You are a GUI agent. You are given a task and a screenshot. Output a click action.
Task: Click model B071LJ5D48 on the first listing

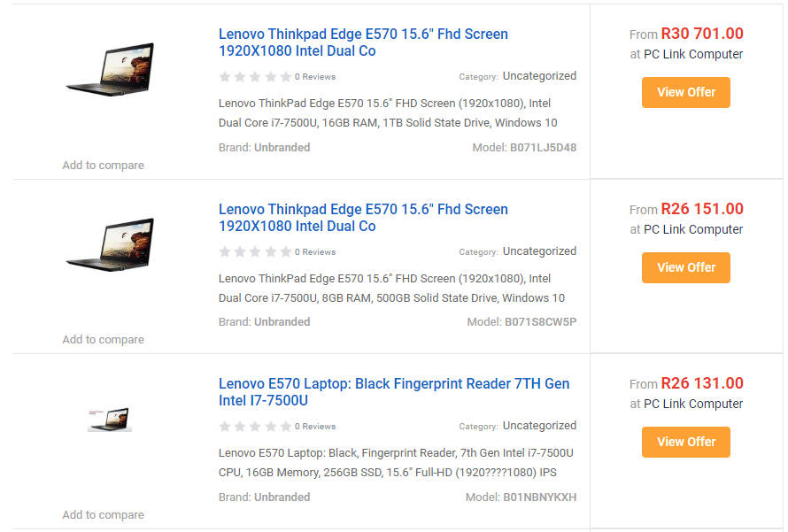click(x=545, y=147)
